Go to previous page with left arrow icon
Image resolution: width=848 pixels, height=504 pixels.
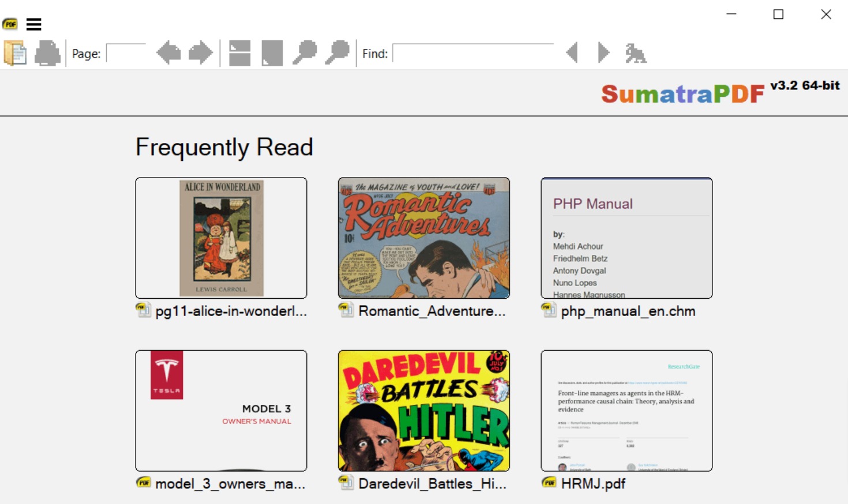pos(169,52)
